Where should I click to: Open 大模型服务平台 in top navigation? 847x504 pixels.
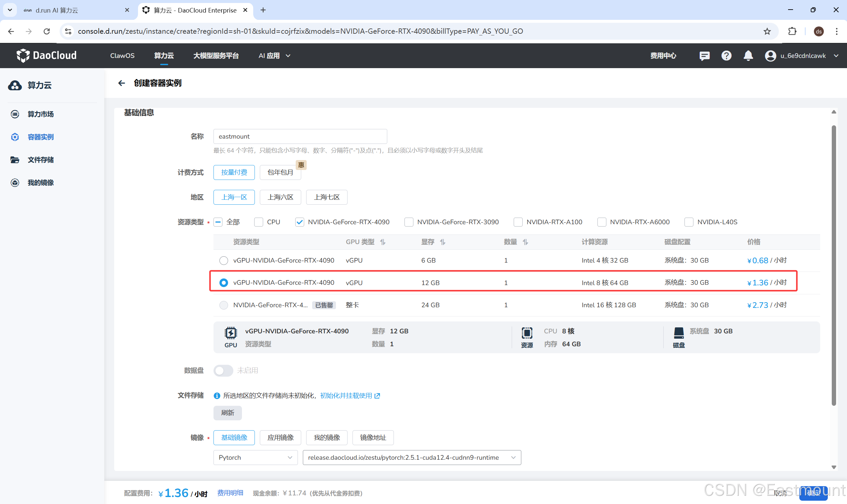(216, 56)
